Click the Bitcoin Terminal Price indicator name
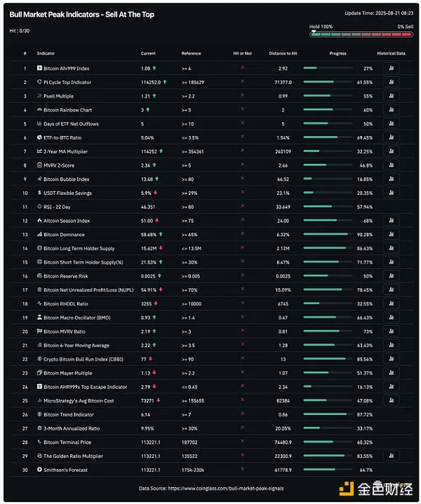The image size is (421, 504). click(x=67, y=442)
